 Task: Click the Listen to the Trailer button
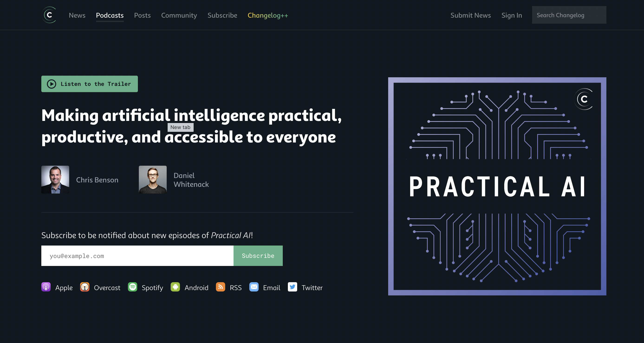pyautogui.click(x=89, y=84)
